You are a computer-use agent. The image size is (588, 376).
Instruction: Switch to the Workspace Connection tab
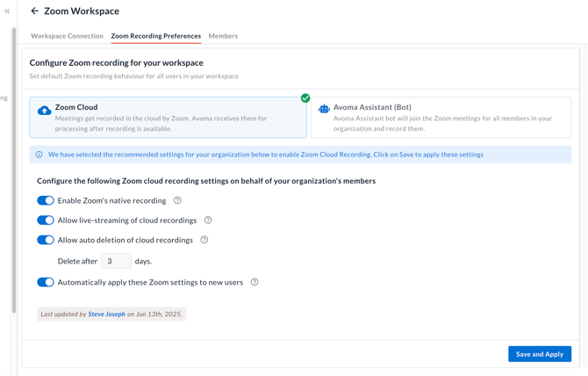pos(67,36)
